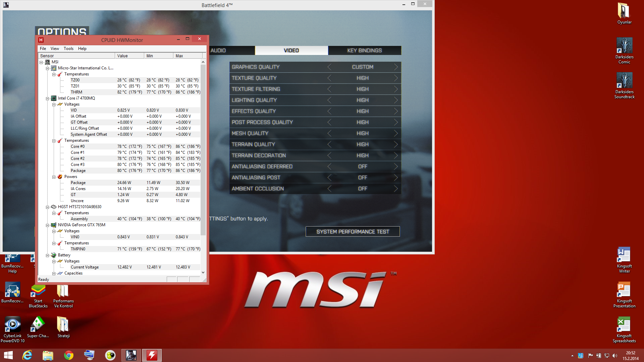Screen dimensions: 644x362
Task: Increase Mesh Quality with right arrow
Action: coord(396,133)
